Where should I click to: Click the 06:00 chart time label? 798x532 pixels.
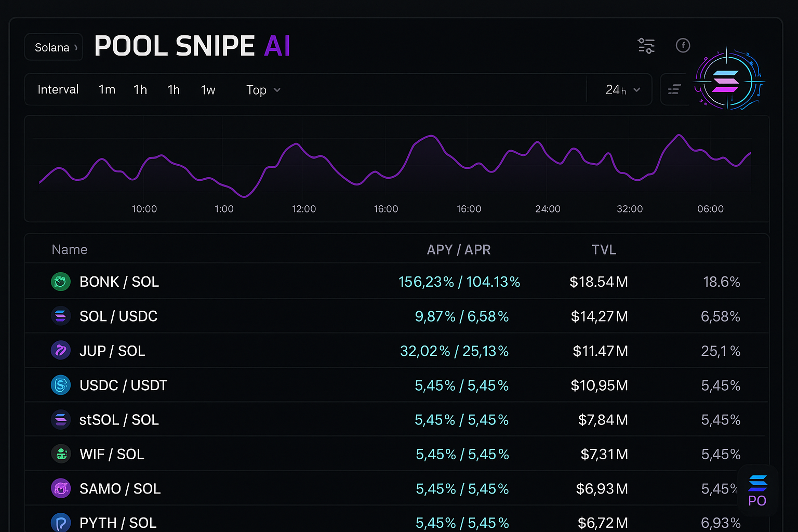710,209
